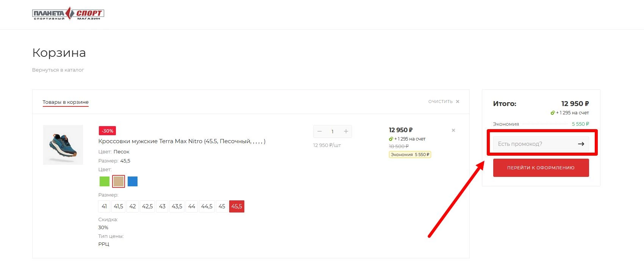Viewport: 644px width, 278px height.
Task: Choose shoe size 42,5
Action: pyautogui.click(x=147, y=206)
